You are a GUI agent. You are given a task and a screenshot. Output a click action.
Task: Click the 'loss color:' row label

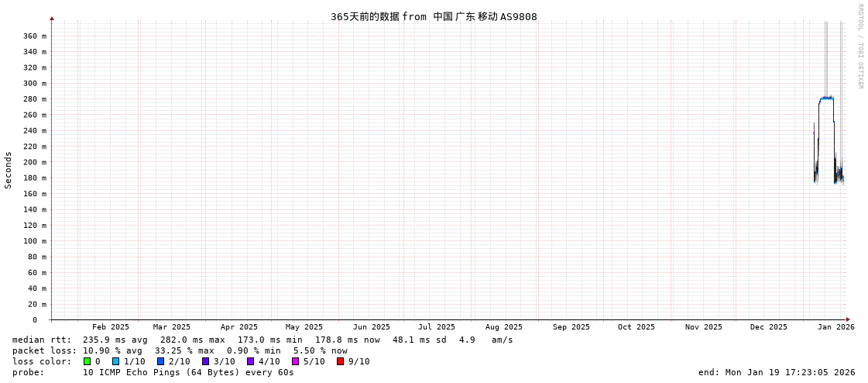(x=42, y=361)
